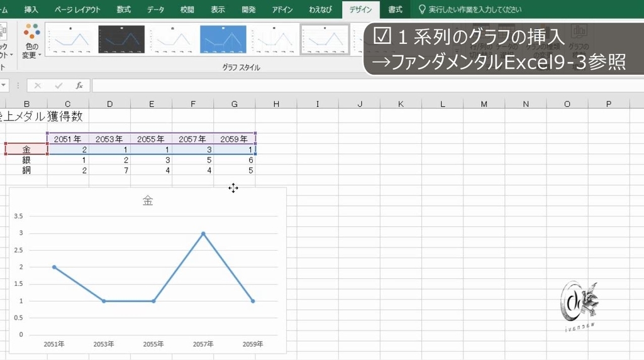Open the Name Box dropdown arrow
The height and width of the screenshot is (360, 644).
[x=3, y=85]
